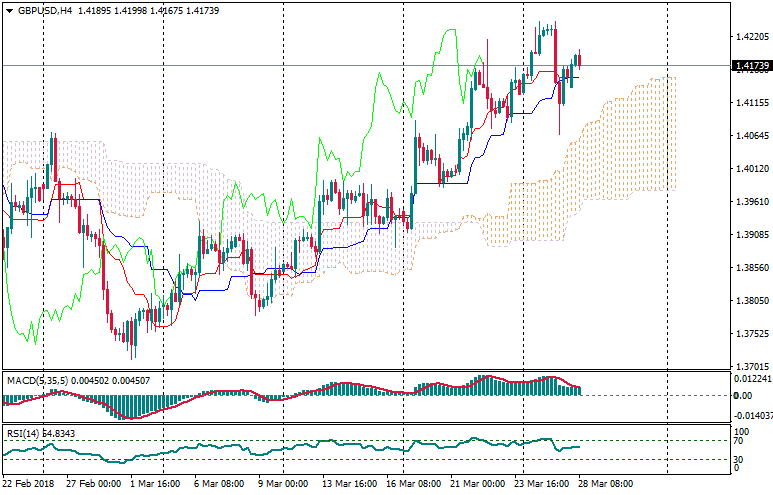Click the RSI 30 level label

pyautogui.click(x=739, y=458)
